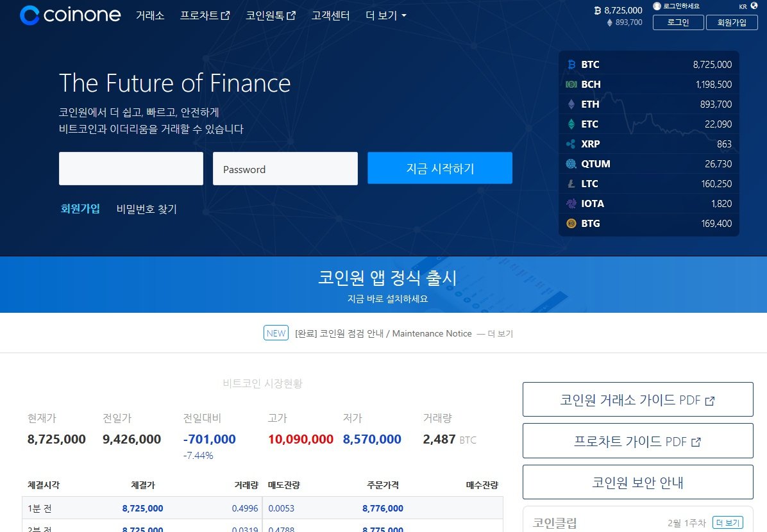The height and width of the screenshot is (532, 767).
Task: Open the 거래소 menu item
Action: pos(151,15)
